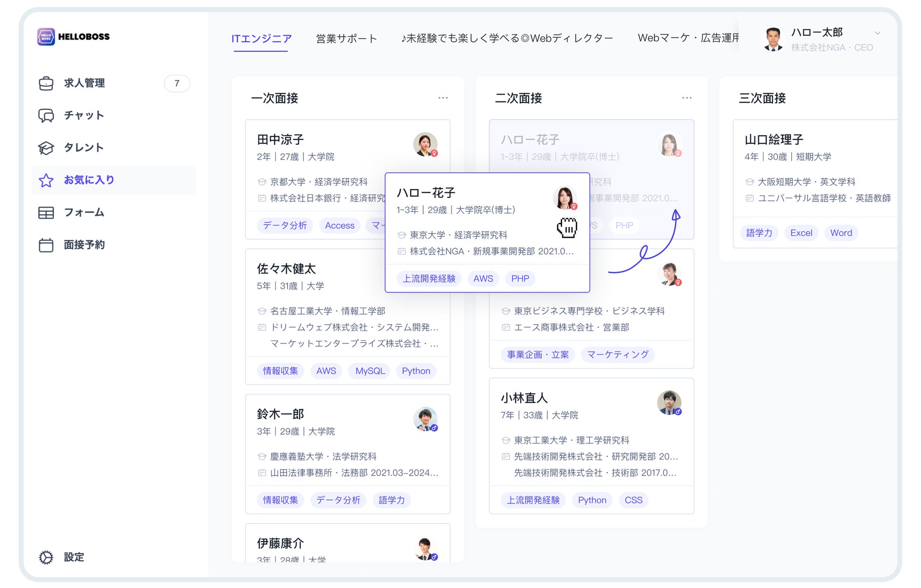Open 設定 gear icon

coord(46,557)
